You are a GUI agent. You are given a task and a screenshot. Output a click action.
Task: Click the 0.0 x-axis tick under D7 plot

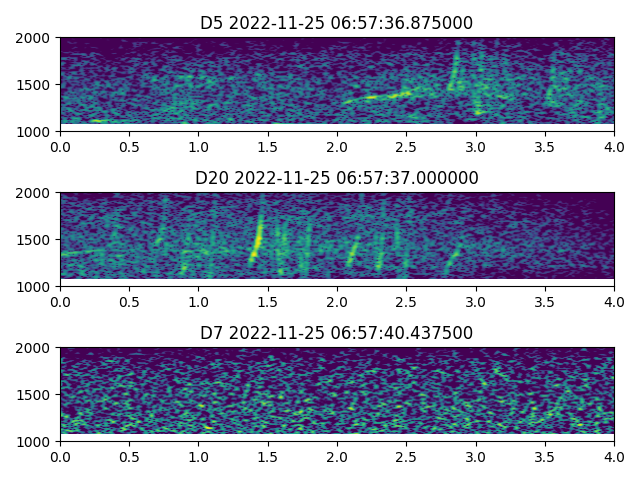60,456
